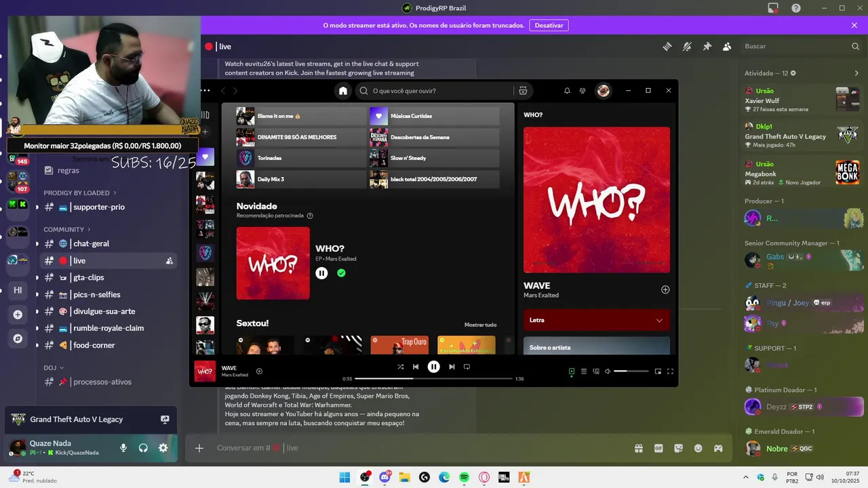
Task: Skip to next track in Spotify
Action: [452, 367]
